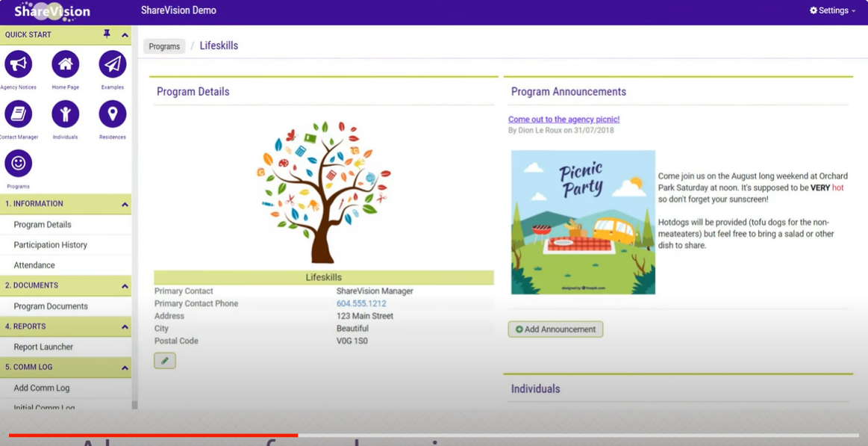This screenshot has width=868, height=446.
Task: Click the Add Announcement button
Action: pyautogui.click(x=555, y=329)
